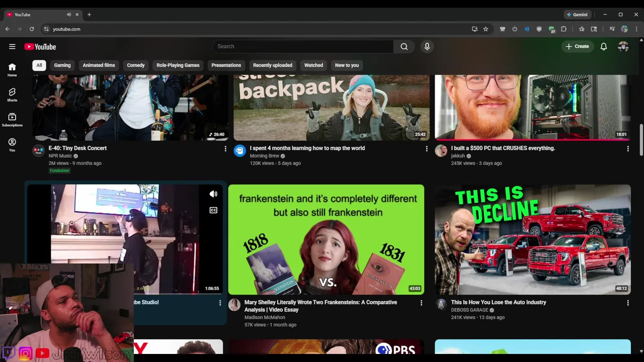Open Shorts from the sidebar
644x362 pixels.
12,95
